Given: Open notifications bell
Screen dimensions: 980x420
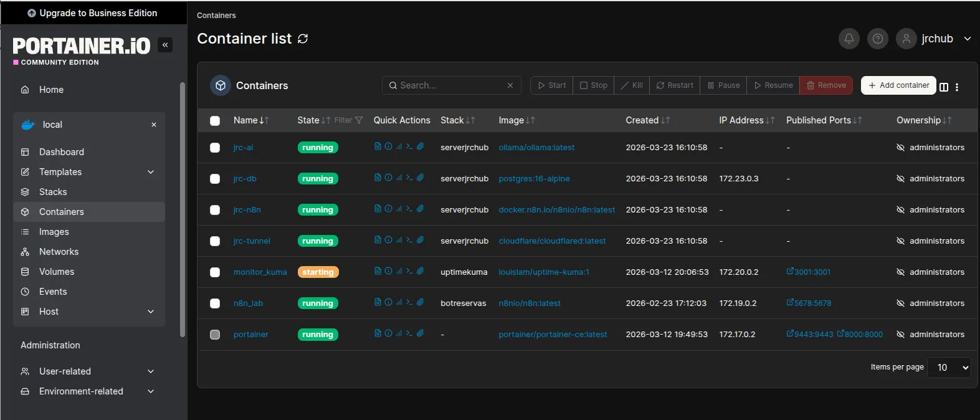Looking at the screenshot, I should pyautogui.click(x=849, y=39).
